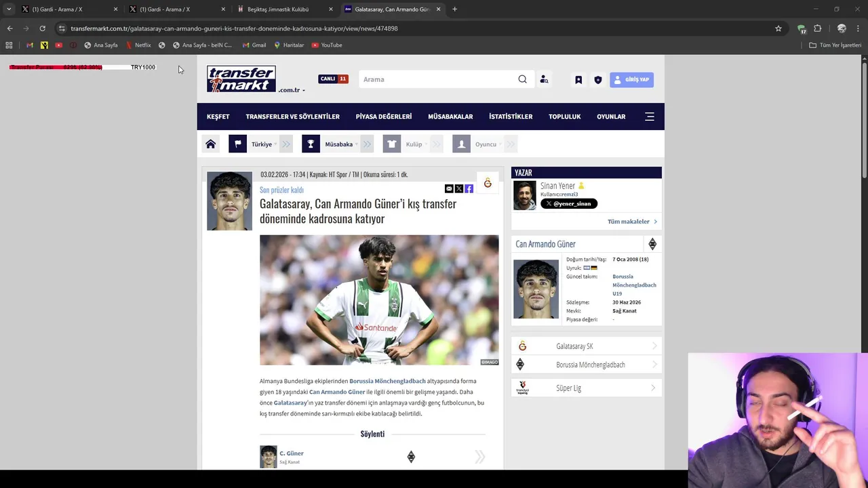Open the MÜSABAKALAR menu

tap(450, 117)
